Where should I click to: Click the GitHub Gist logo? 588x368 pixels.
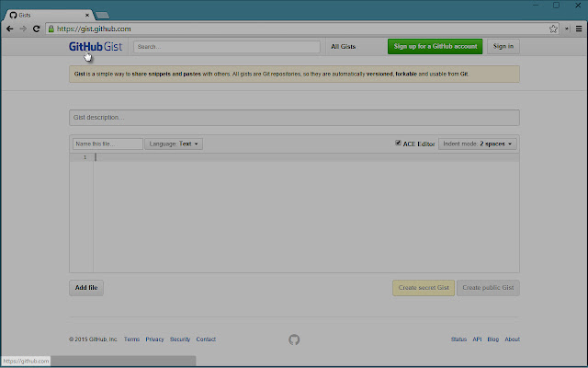click(96, 47)
